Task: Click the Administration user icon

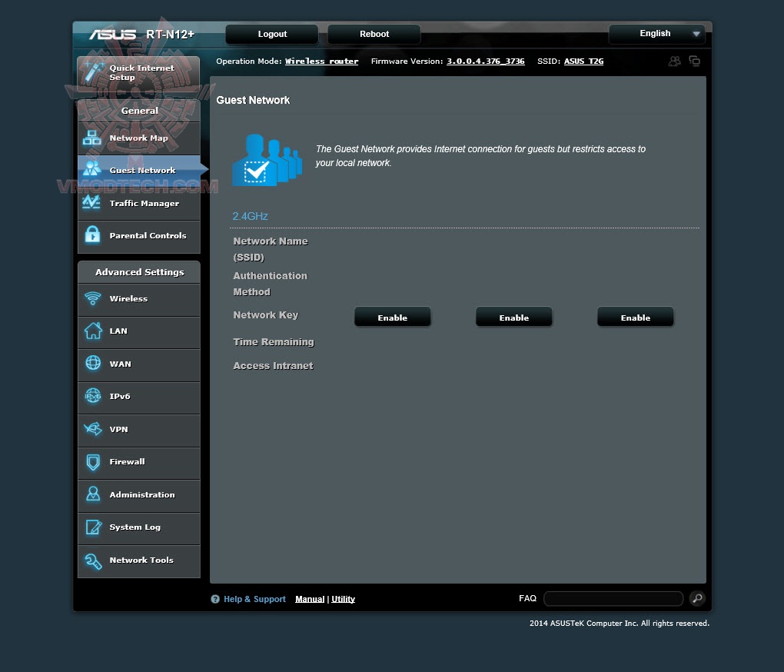Action: [93, 494]
